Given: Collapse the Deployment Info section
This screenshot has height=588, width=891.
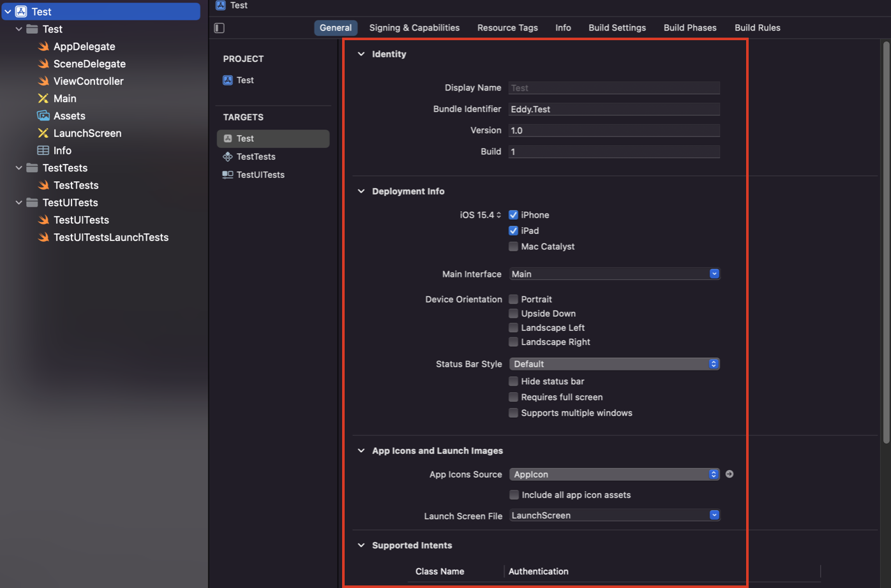Looking at the screenshot, I should [361, 191].
